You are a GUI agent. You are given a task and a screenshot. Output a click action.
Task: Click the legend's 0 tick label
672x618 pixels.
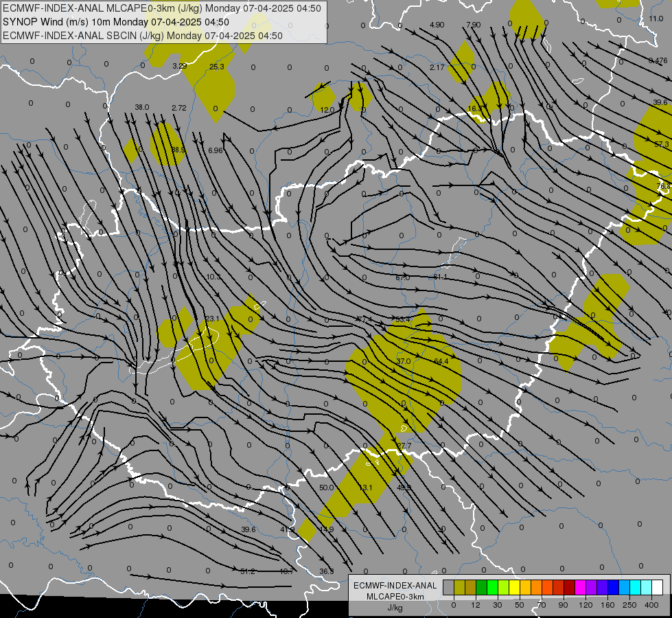pos(454,605)
